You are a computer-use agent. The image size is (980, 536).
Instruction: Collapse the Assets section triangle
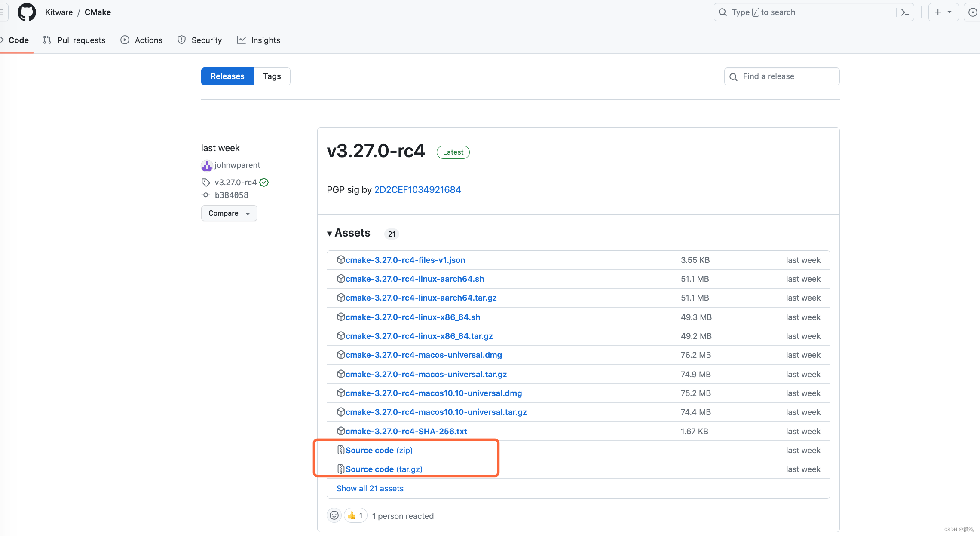[x=329, y=234]
